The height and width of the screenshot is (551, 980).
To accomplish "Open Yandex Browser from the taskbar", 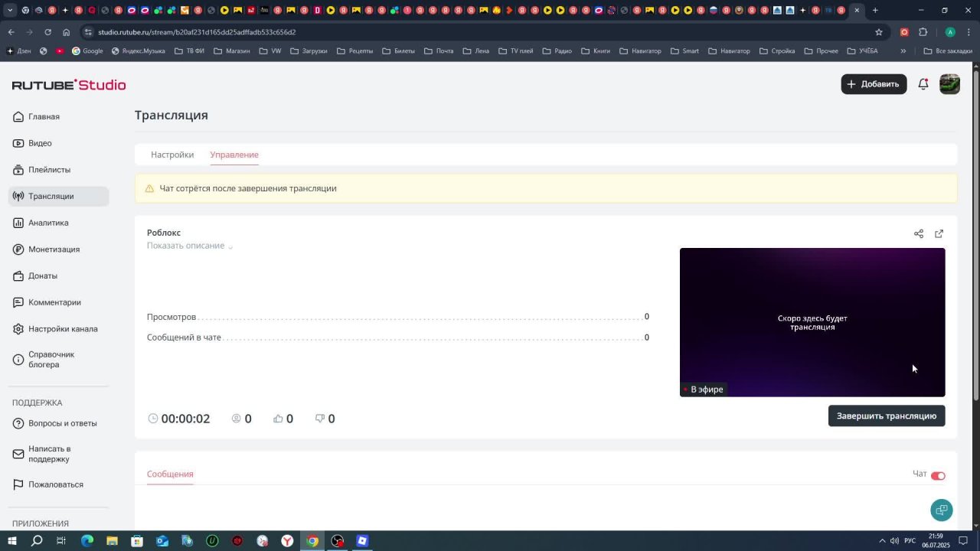I will pos(287,541).
